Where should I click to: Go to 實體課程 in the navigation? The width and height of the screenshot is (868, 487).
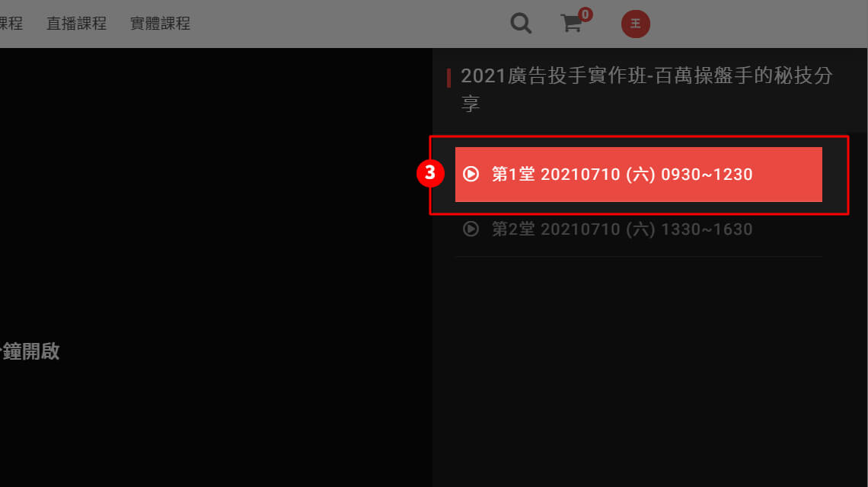[x=160, y=24]
